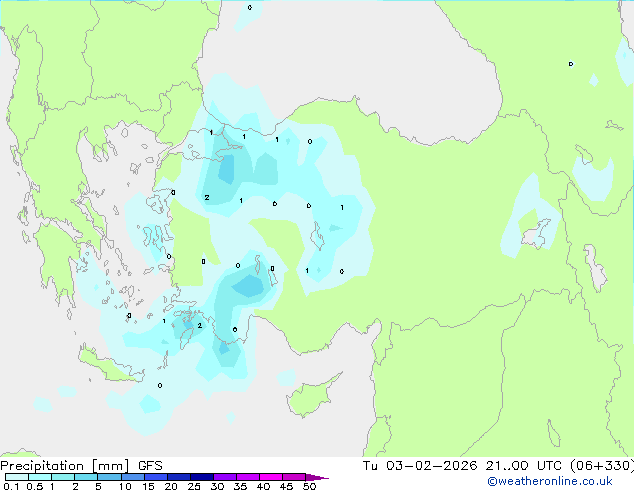The image size is (634, 490).
Task: Click the "Precipitation [mm]" title text
Action: pos(65,466)
